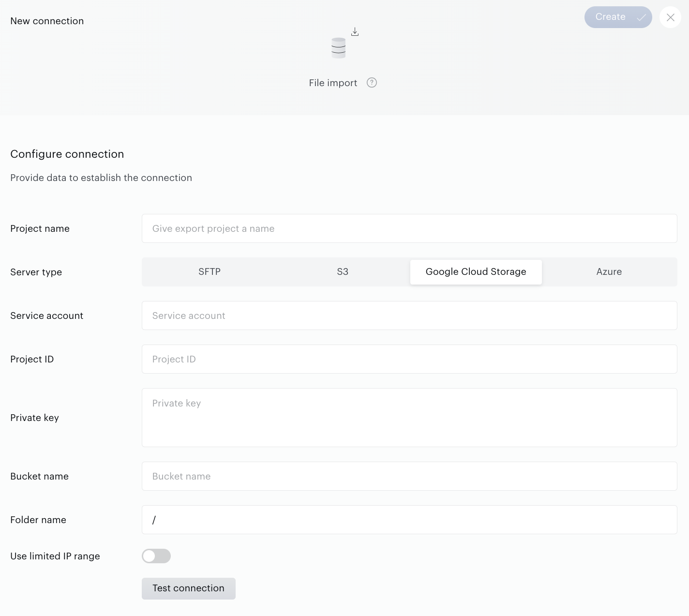This screenshot has height=616, width=689.
Task: Select the SFTP server type
Action: [x=210, y=272]
